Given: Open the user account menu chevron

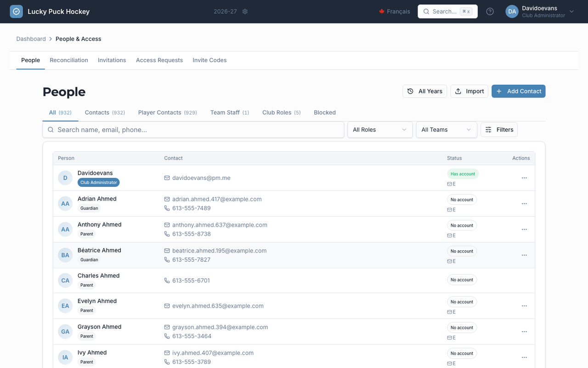Looking at the screenshot, I should pos(571,11).
